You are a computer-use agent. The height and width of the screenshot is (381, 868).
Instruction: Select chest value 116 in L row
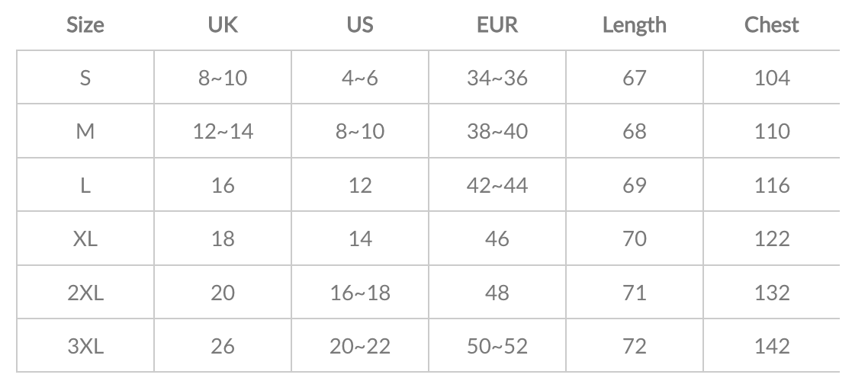tap(772, 185)
